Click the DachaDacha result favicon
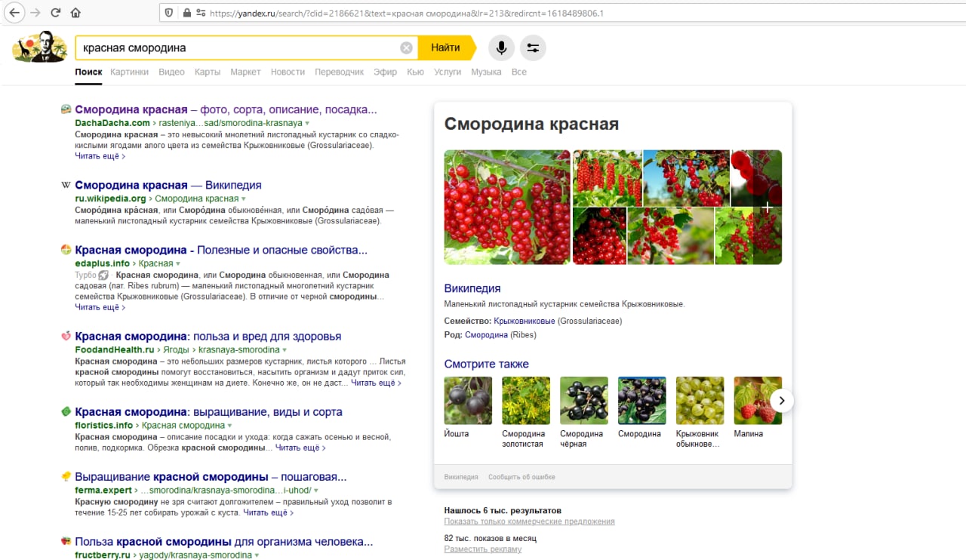The width and height of the screenshot is (966, 560). [x=66, y=109]
